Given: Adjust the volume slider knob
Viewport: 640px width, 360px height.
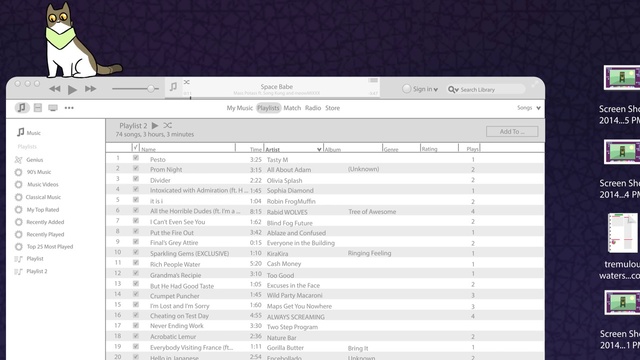Looking at the screenshot, I should coord(151,89).
